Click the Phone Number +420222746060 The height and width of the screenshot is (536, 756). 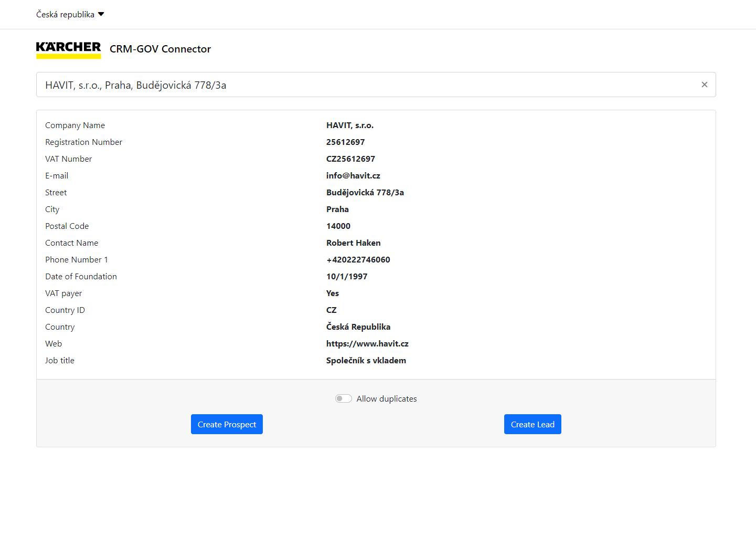(358, 259)
